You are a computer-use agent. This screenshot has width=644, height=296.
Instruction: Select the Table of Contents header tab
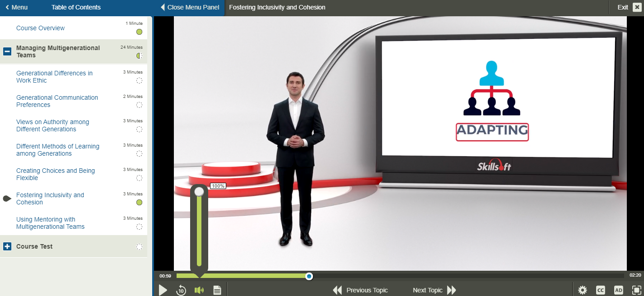[76, 7]
